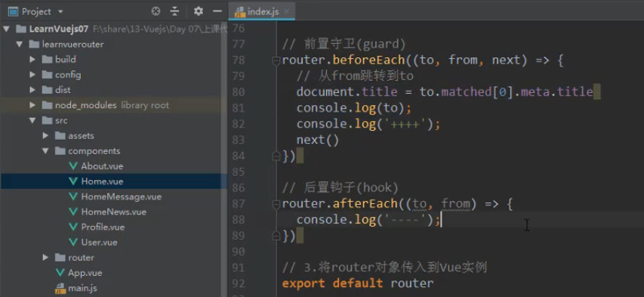Image resolution: width=644 pixels, height=297 pixels.
Task: Click the Vue icon beside User.vue
Action: tap(73, 243)
